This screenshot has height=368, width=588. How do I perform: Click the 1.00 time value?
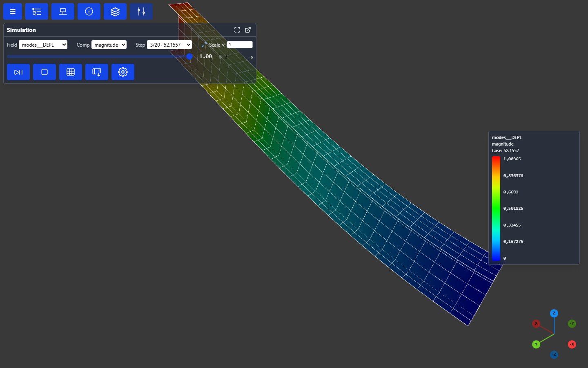205,56
